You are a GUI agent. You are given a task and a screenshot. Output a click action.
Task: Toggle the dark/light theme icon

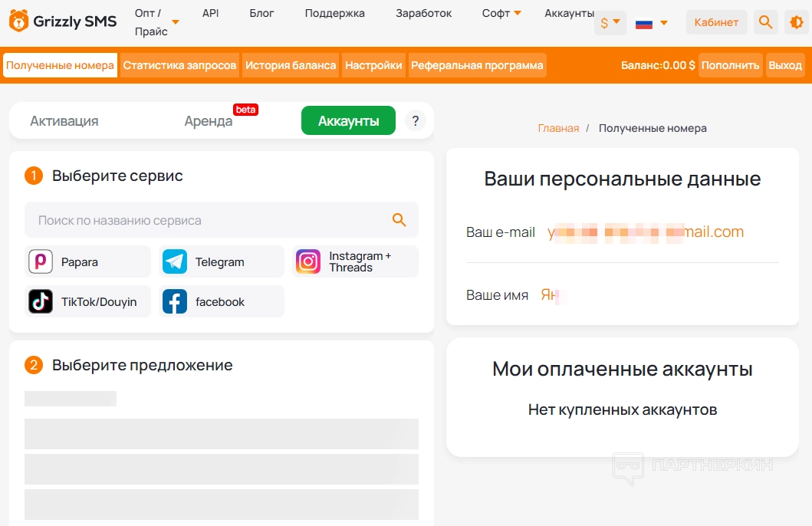(796, 22)
